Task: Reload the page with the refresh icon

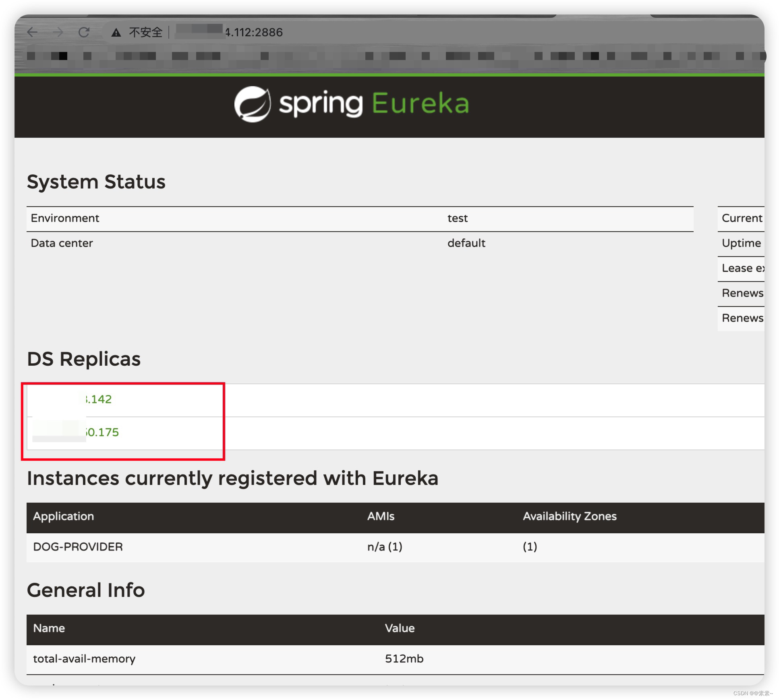Action: tap(84, 32)
